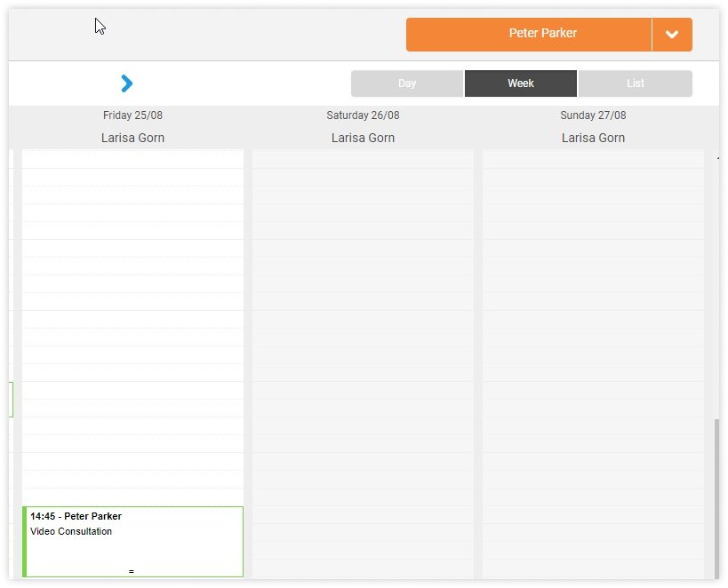Click the blue next-week chevron arrow
Image resolution: width=728 pixels, height=588 pixels.
click(x=126, y=83)
